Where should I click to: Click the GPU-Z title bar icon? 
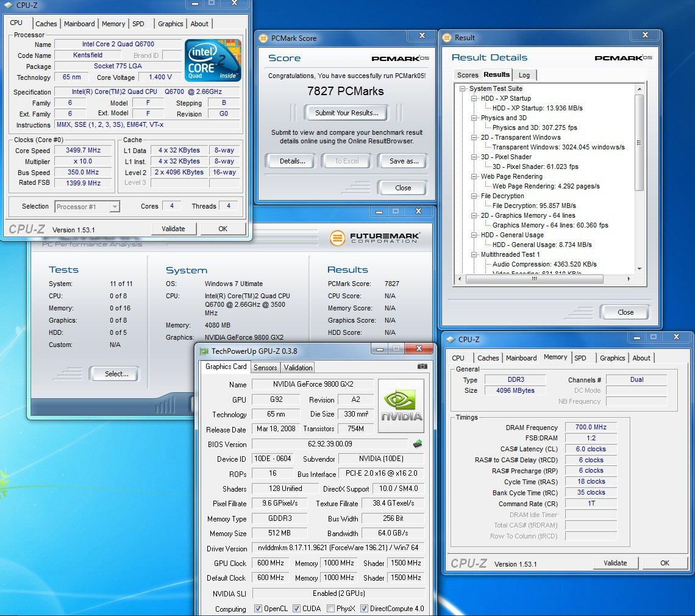(x=204, y=351)
